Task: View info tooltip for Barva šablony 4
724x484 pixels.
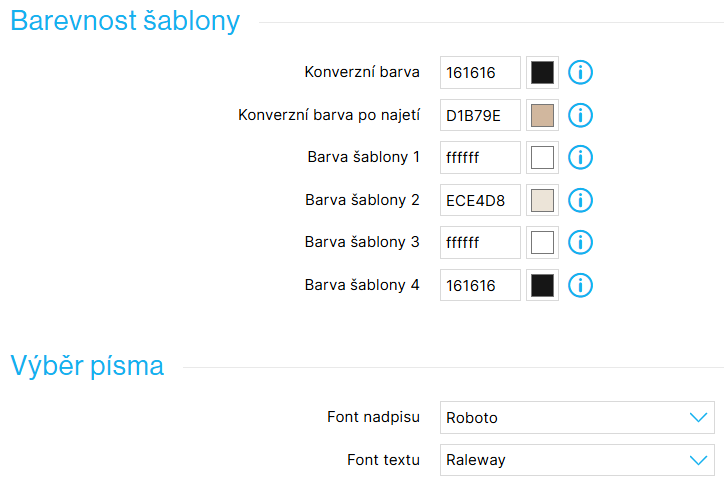Action: (581, 285)
